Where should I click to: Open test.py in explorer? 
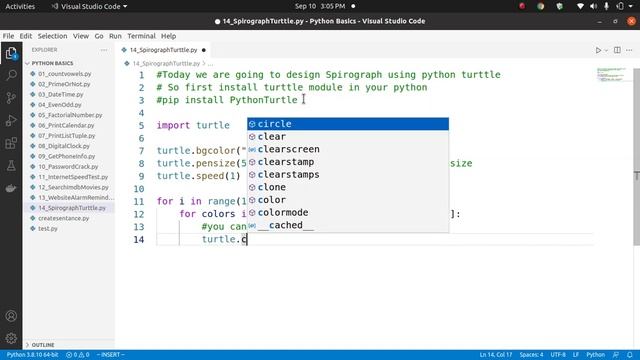[x=48, y=229]
